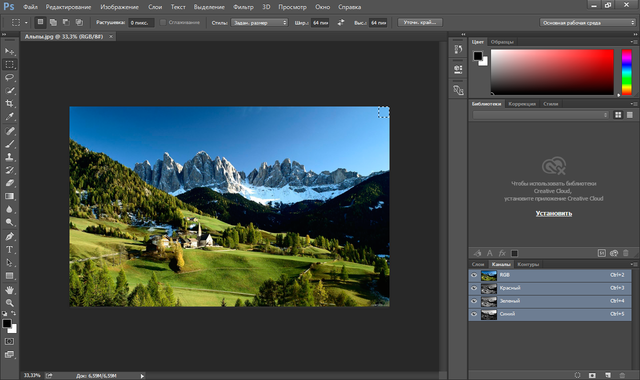The height and width of the screenshot is (380, 640).
Task: Select the Rectangular Marquee tool
Action: [9, 64]
